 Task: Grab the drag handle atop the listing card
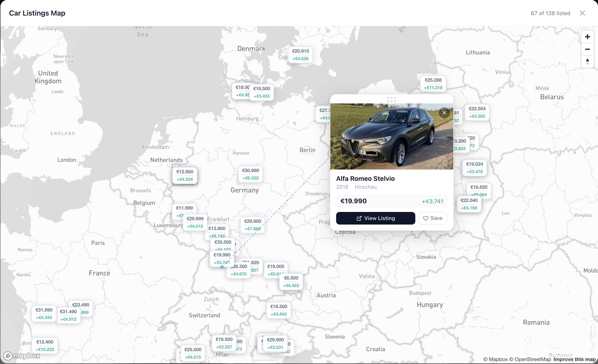coord(391,99)
